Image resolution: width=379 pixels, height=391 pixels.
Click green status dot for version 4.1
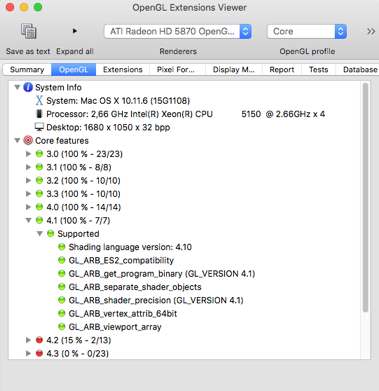click(x=39, y=220)
